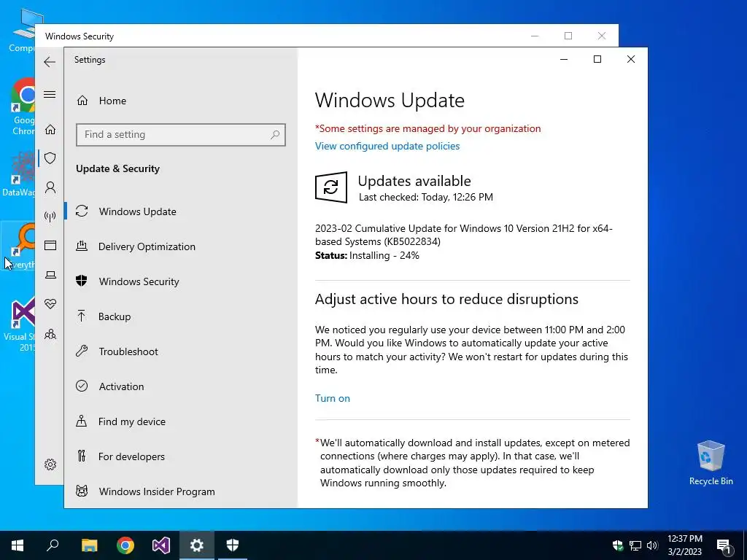This screenshot has width=747, height=560.
Task: Maximize the Windows Security window
Action: [x=568, y=36]
